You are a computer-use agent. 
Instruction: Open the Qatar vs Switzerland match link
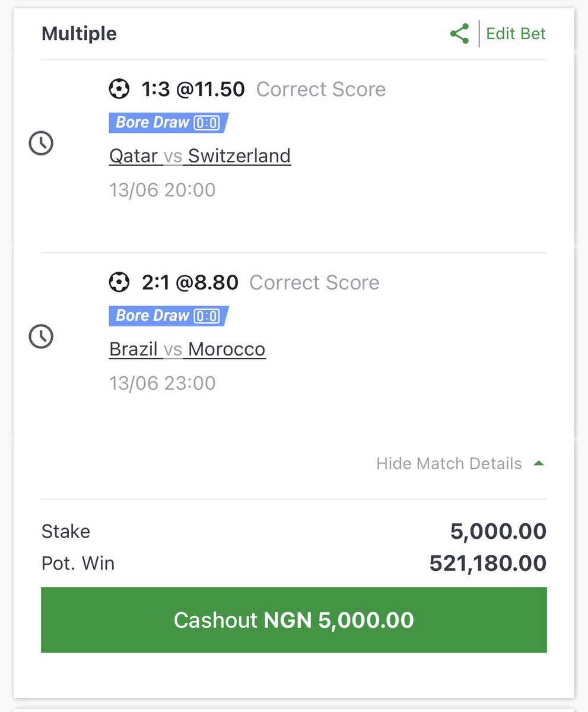point(200,156)
